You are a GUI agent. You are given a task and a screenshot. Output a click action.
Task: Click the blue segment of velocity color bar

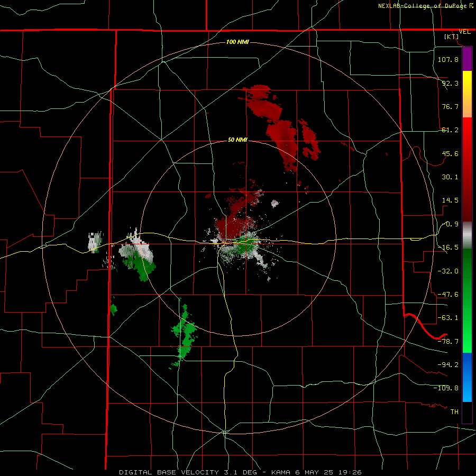coord(467,377)
